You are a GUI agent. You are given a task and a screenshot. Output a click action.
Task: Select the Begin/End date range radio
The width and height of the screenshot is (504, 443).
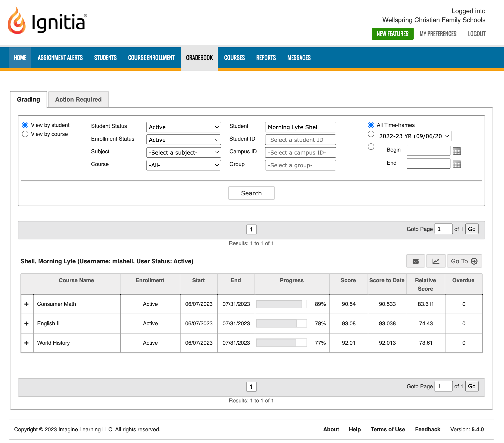point(371,147)
